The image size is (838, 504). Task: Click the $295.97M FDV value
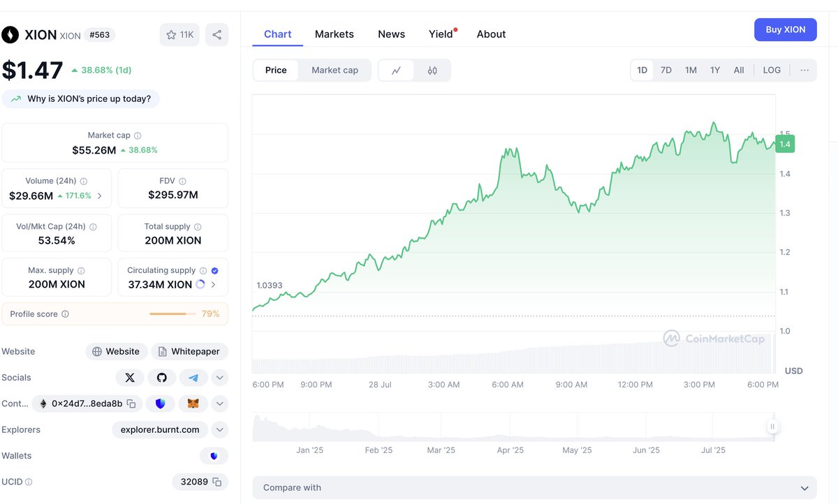coord(173,195)
